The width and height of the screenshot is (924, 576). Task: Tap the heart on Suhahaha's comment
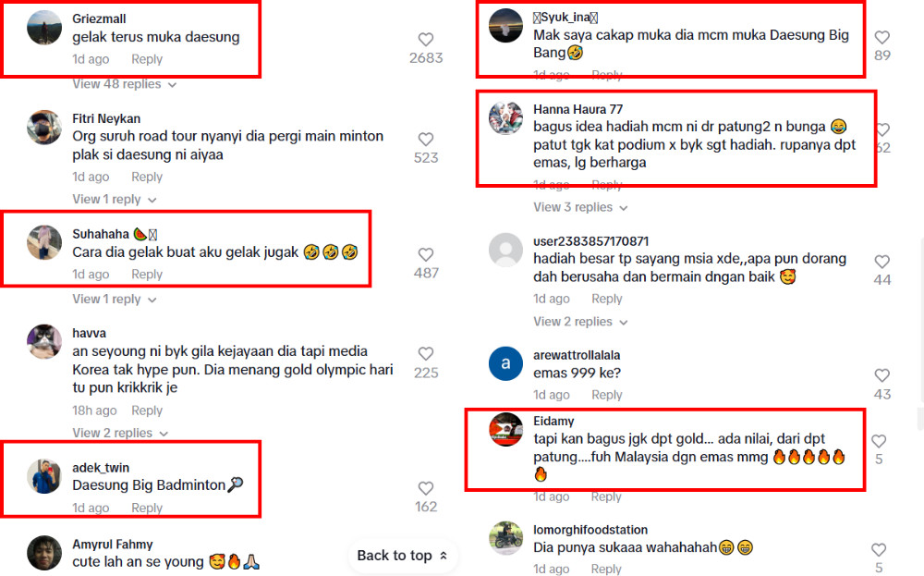pyautogui.click(x=425, y=254)
